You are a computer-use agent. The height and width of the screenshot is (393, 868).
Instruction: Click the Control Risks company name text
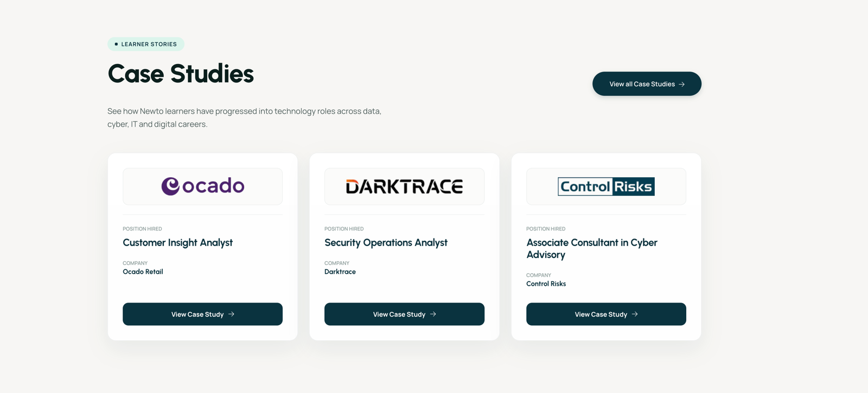pyautogui.click(x=546, y=284)
